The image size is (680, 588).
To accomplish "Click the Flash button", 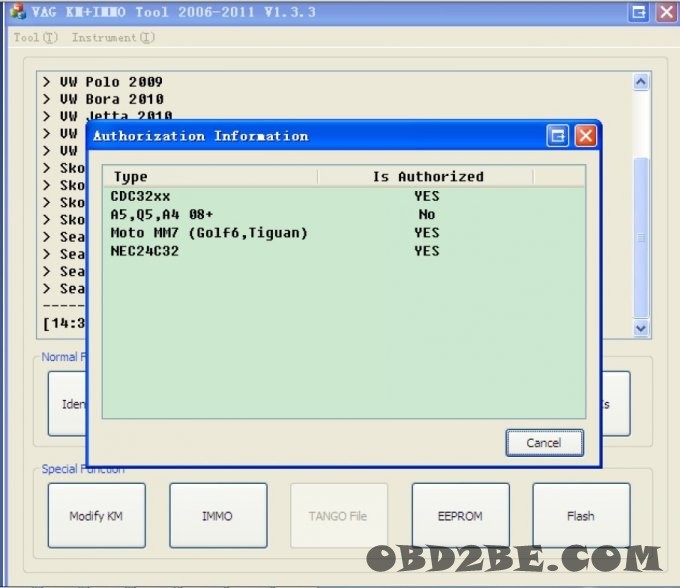I will point(581,516).
